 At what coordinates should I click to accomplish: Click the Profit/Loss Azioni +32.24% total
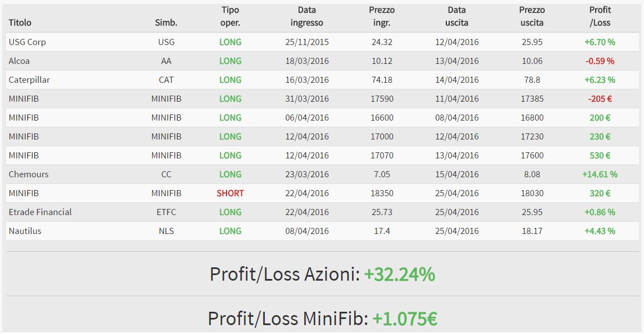coord(323,275)
